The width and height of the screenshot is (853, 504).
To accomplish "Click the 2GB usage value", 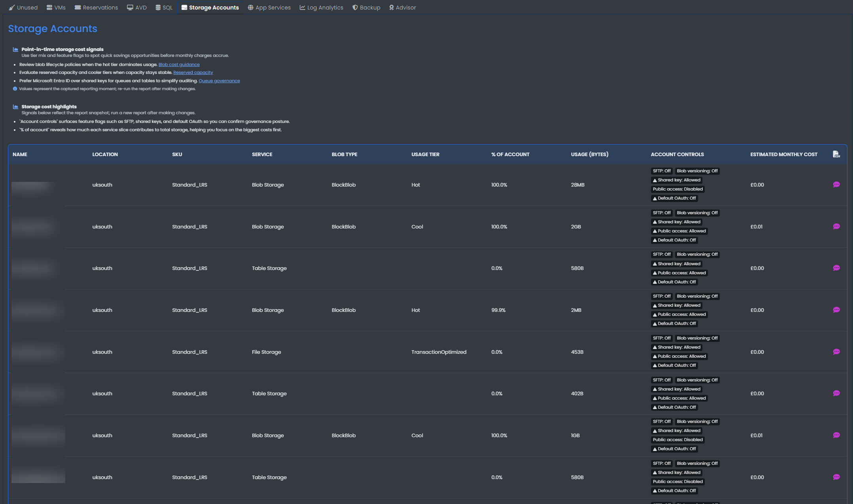I will [x=576, y=227].
